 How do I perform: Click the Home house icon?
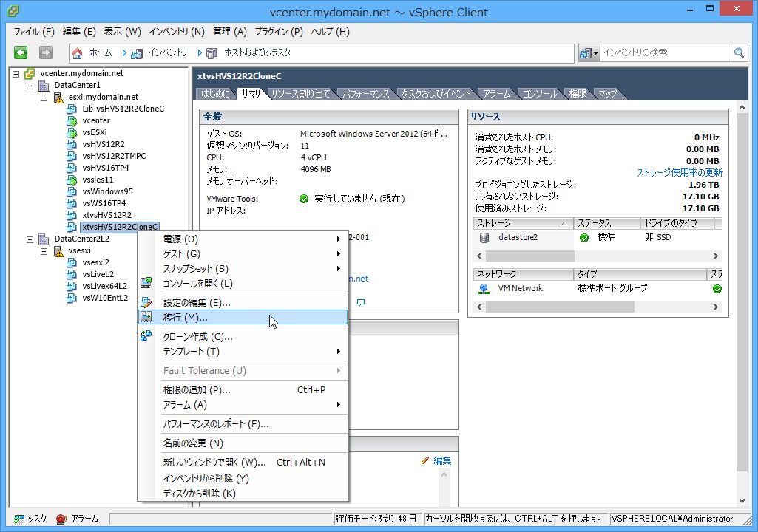tap(78, 53)
